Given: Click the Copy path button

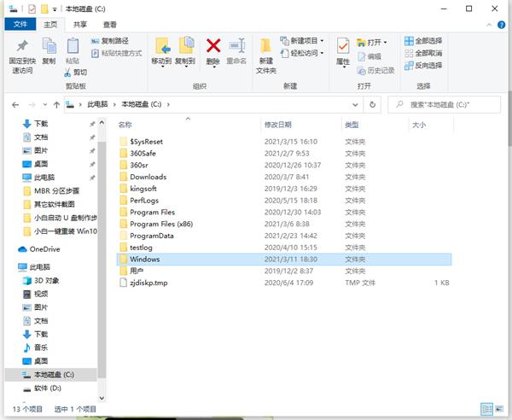Looking at the screenshot, I should click(x=110, y=41).
